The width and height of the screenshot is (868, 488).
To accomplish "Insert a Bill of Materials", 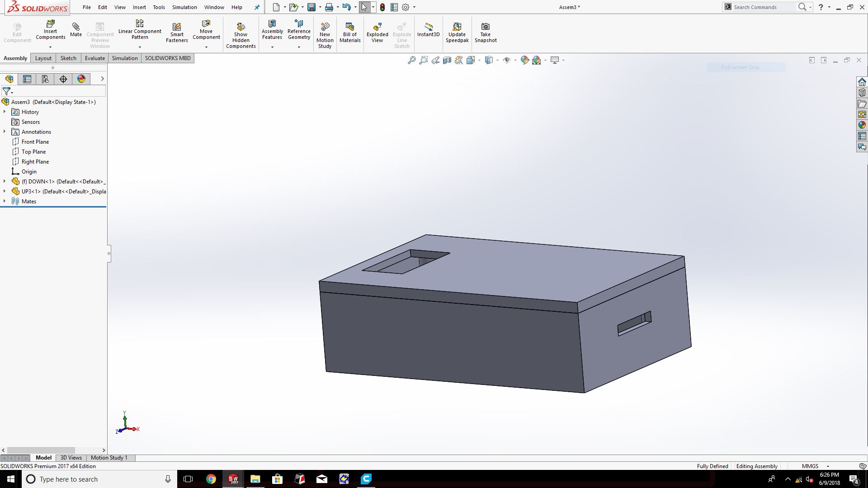I will (350, 32).
